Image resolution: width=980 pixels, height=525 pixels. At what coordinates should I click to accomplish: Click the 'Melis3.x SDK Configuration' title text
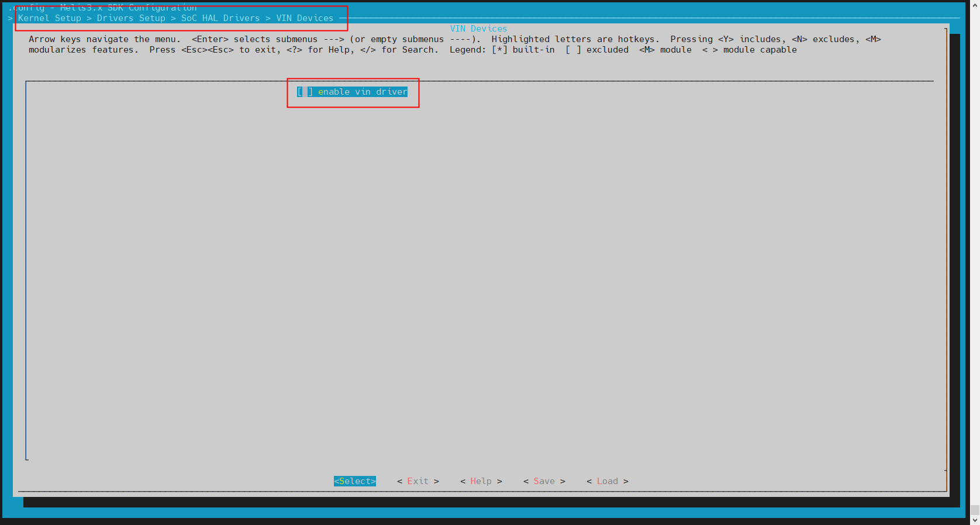pyautogui.click(x=129, y=8)
